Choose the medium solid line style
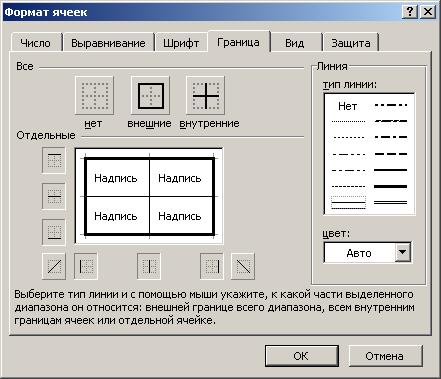The width and height of the screenshot is (441, 379). click(x=391, y=170)
